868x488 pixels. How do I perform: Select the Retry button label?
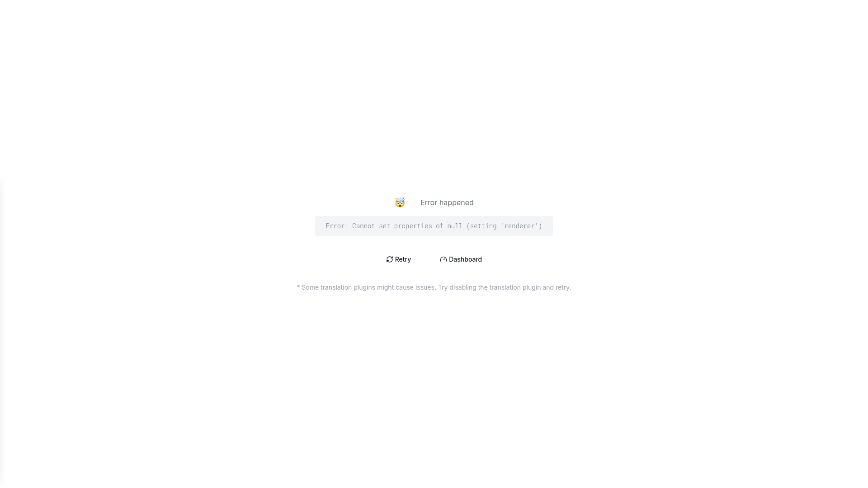pyautogui.click(x=403, y=259)
